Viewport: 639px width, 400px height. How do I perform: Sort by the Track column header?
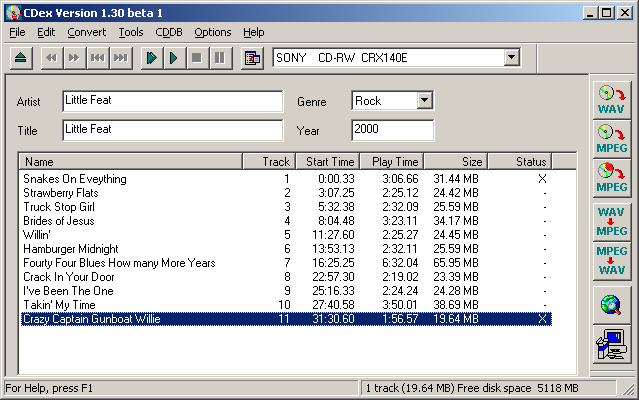[x=269, y=162]
